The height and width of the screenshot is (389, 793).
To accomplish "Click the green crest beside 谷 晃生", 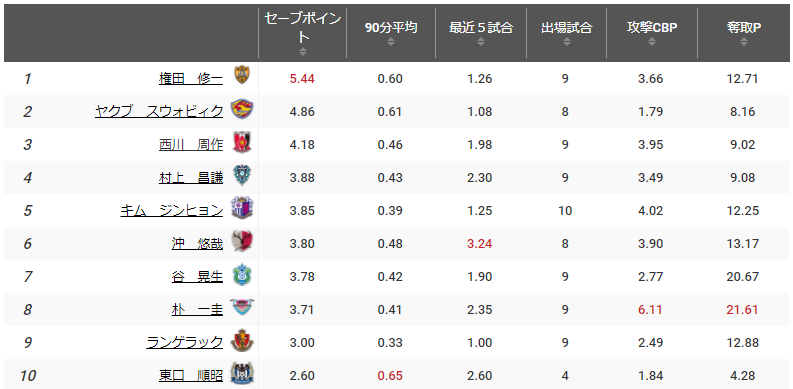I will [x=242, y=275].
